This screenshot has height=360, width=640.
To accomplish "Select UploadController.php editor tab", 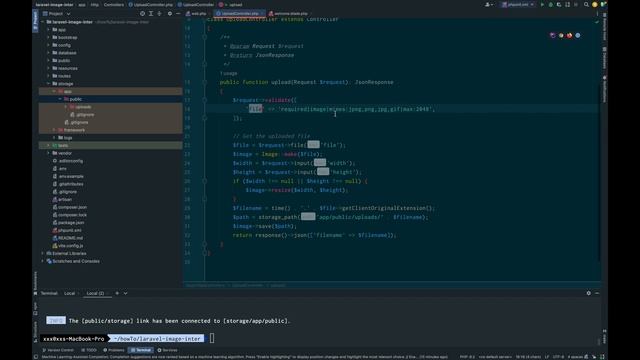I will [240, 13].
